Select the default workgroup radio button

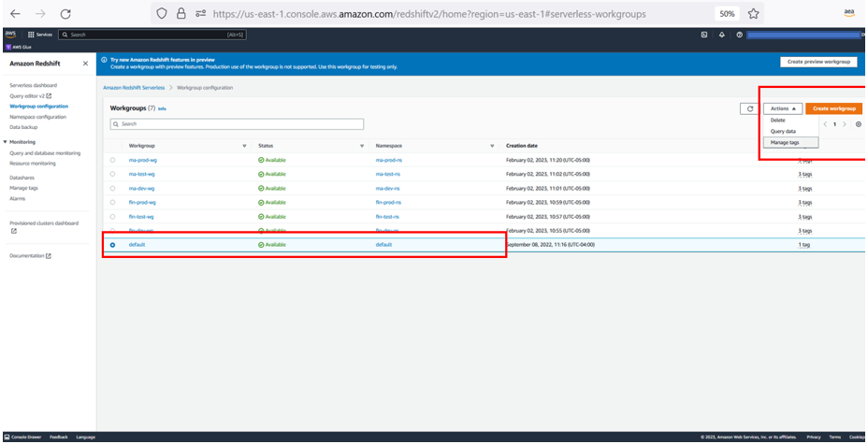(x=113, y=244)
